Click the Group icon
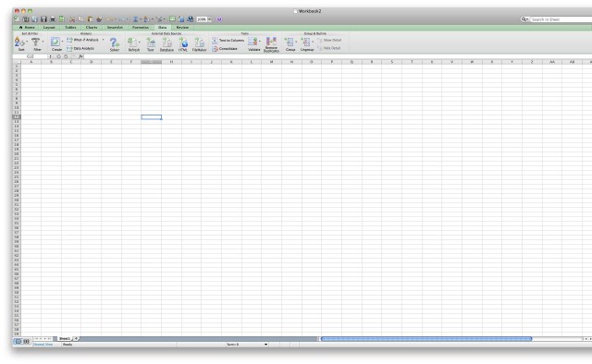Image resolution: width=592 pixels, height=364 pixels. (290, 42)
